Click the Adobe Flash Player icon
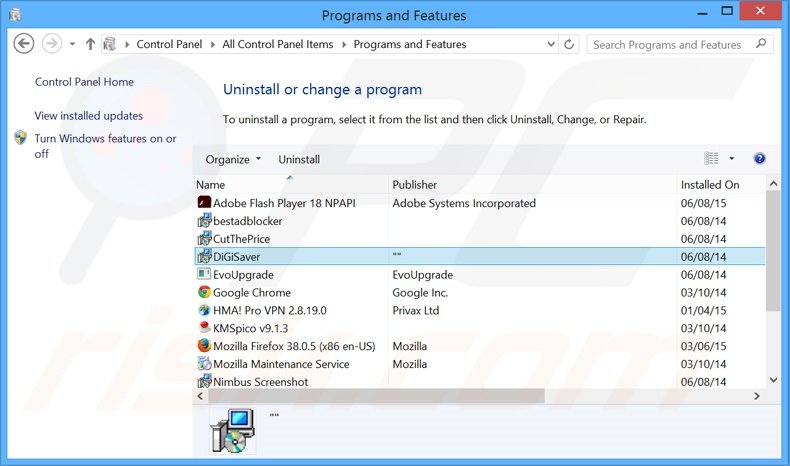This screenshot has width=790, height=466. pyautogui.click(x=204, y=203)
